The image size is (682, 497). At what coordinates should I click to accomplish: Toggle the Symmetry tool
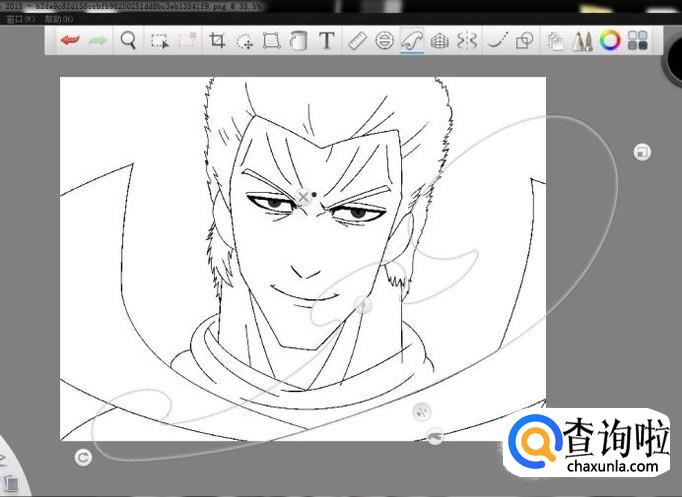point(466,41)
